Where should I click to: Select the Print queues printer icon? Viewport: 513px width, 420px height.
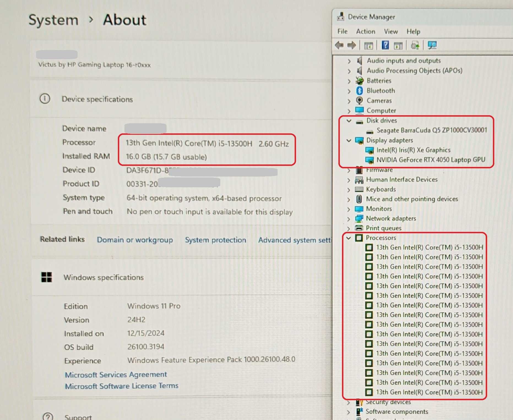tap(359, 228)
